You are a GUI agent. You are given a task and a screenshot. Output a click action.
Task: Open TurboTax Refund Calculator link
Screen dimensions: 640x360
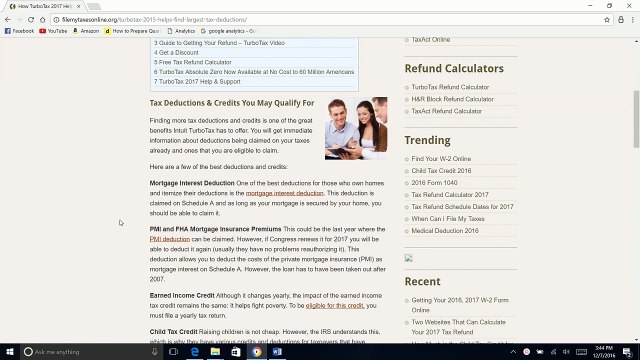tap(450, 87)
